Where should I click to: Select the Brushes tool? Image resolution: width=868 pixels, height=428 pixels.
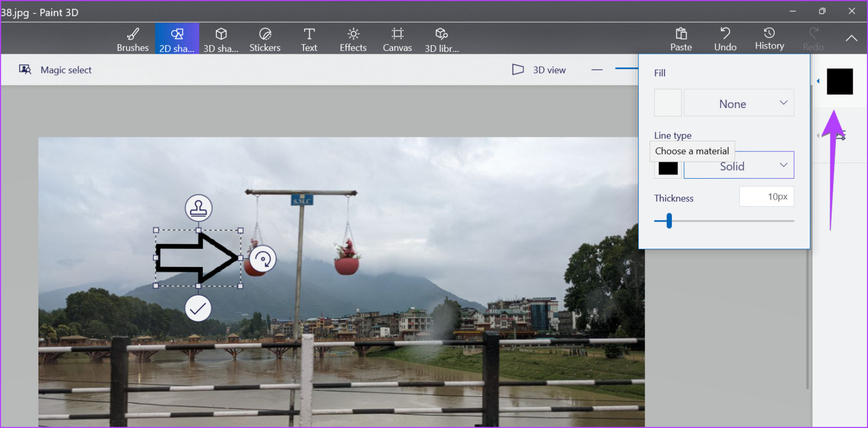coord(132,38)
